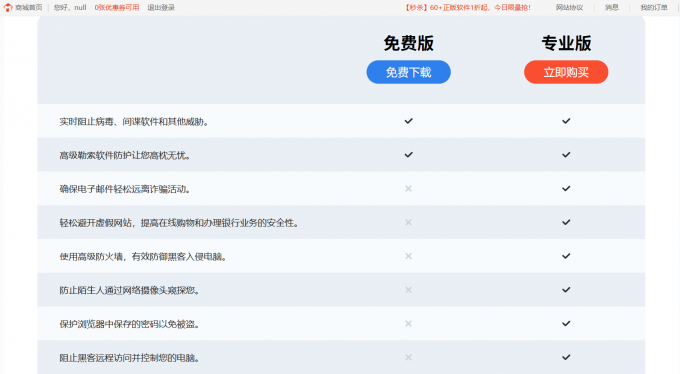Open the 商城首页 link
680x374 pixels.
29,7
